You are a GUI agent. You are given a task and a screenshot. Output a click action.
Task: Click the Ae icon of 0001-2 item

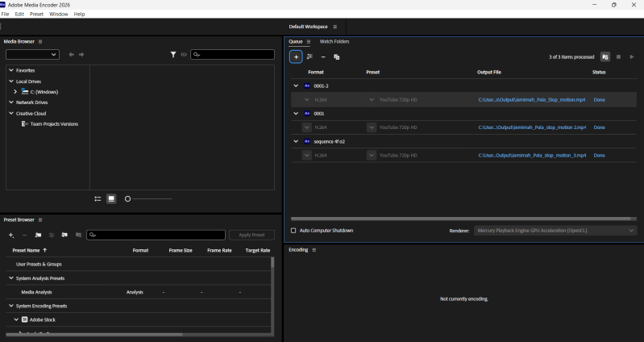pos(307,86)
